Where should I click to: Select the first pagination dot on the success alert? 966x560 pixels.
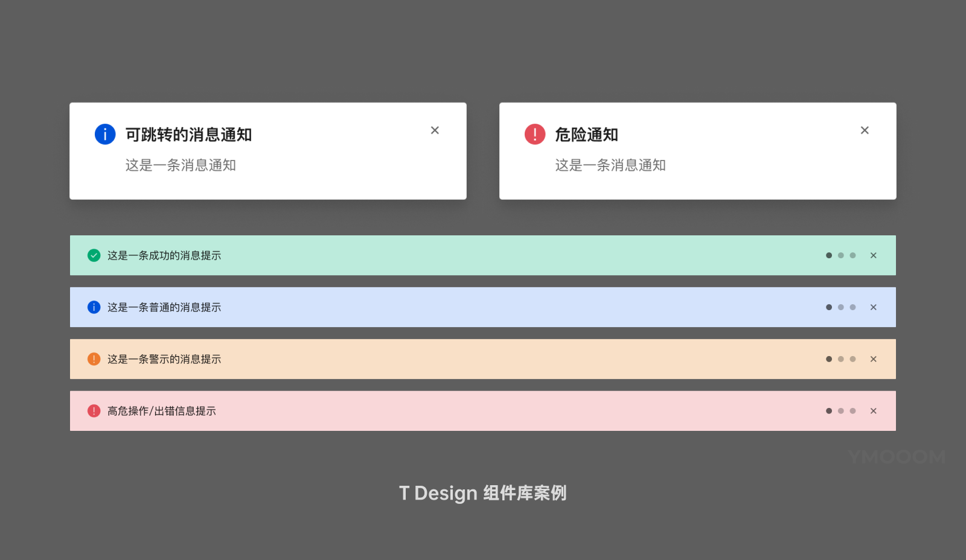[829, 255]
